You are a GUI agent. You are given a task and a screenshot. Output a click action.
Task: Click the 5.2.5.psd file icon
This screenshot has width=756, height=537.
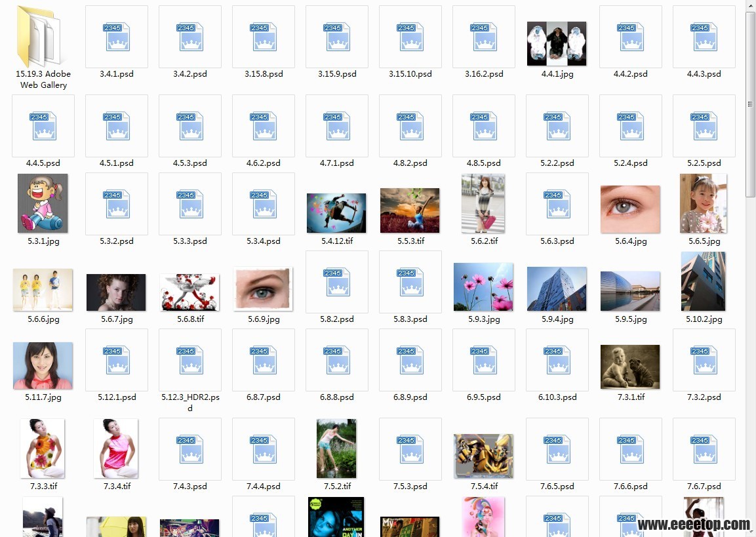pos(704,126)
